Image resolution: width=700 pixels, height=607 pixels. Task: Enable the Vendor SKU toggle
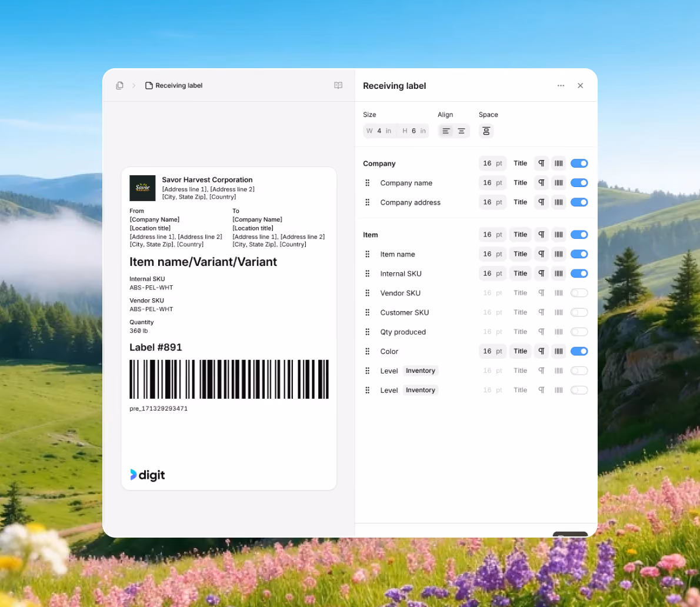click(x=579, y=293)
